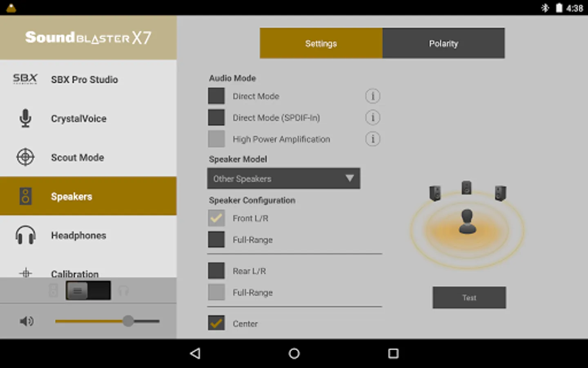Tap the center speaker in diagram

point(466,188)
